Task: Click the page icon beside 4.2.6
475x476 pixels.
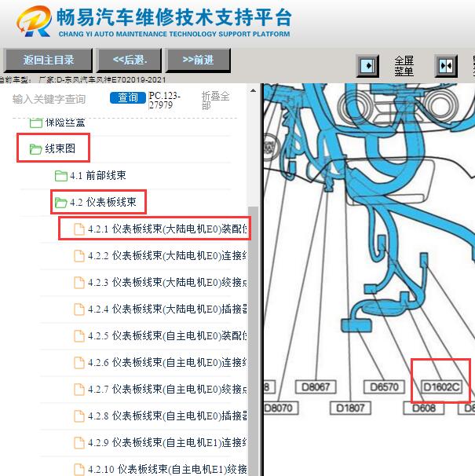Action: pyautogui.click(x=79, y=363)
